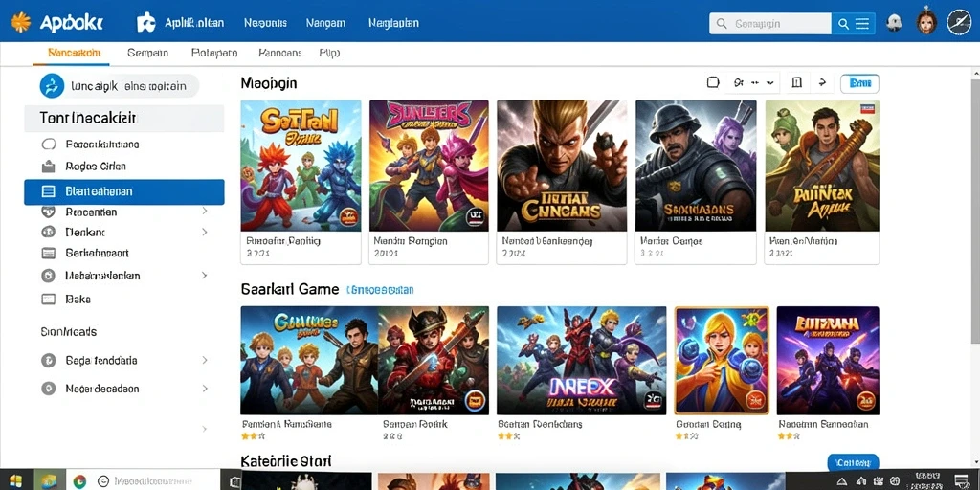
Task: Click the blue round icon in sidebar pill
Action: pos(52,85)
